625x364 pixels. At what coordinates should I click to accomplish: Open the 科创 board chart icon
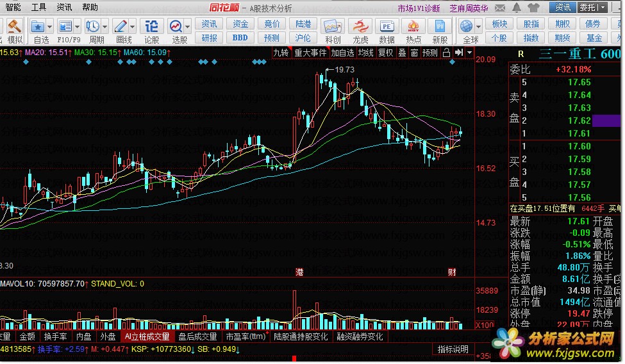click(333, 27)
